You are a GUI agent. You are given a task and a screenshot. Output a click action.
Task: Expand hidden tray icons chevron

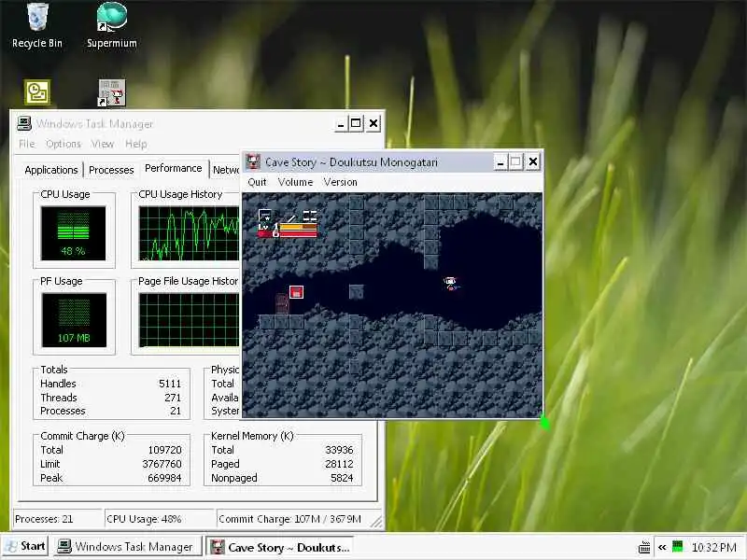point(662,547)
